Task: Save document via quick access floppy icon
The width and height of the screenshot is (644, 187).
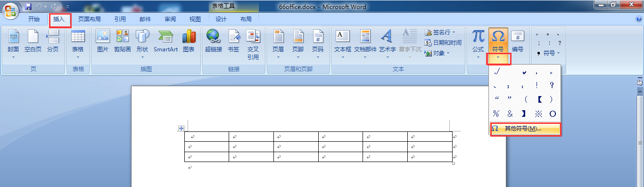Action: pyautogui.click(x=28, y=7)
